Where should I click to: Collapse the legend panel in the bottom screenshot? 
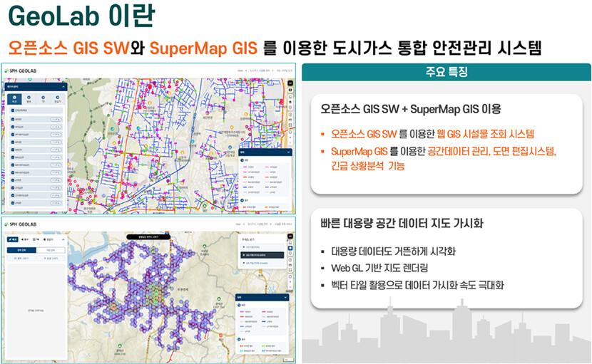(x=285, y=297)
